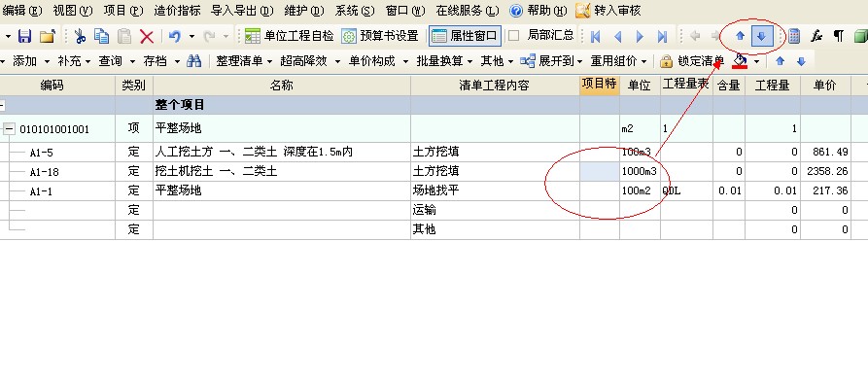Click the 预算书设置 button
Image resolution: width=868 pixels, height=380 pixels.
click(x=380, y=37)
